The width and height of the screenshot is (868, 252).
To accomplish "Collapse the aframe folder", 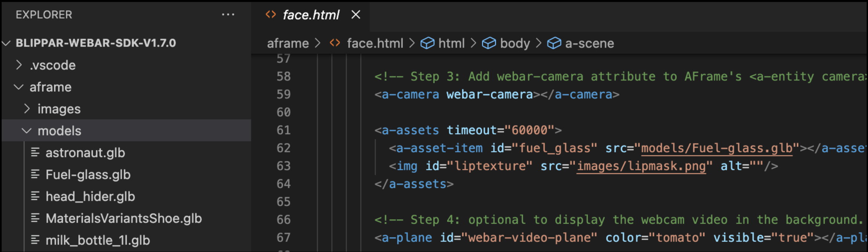I will [18, 87].
